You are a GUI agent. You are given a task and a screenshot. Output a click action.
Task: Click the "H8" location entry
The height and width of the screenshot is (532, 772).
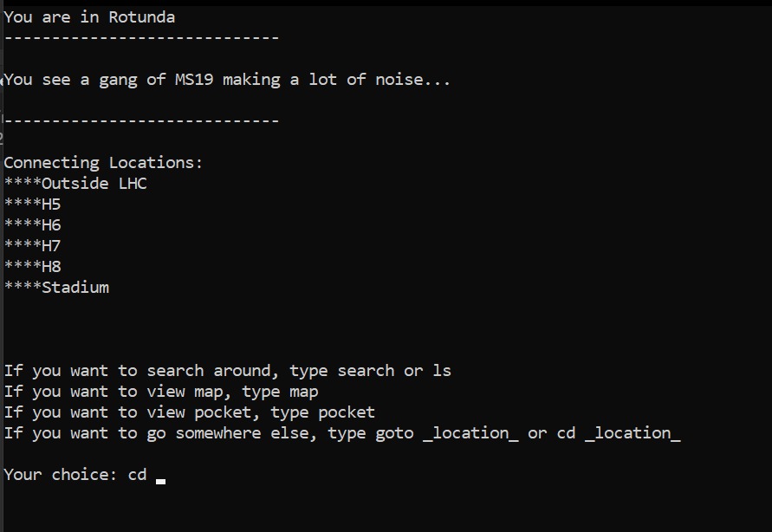tap(51, 267)
